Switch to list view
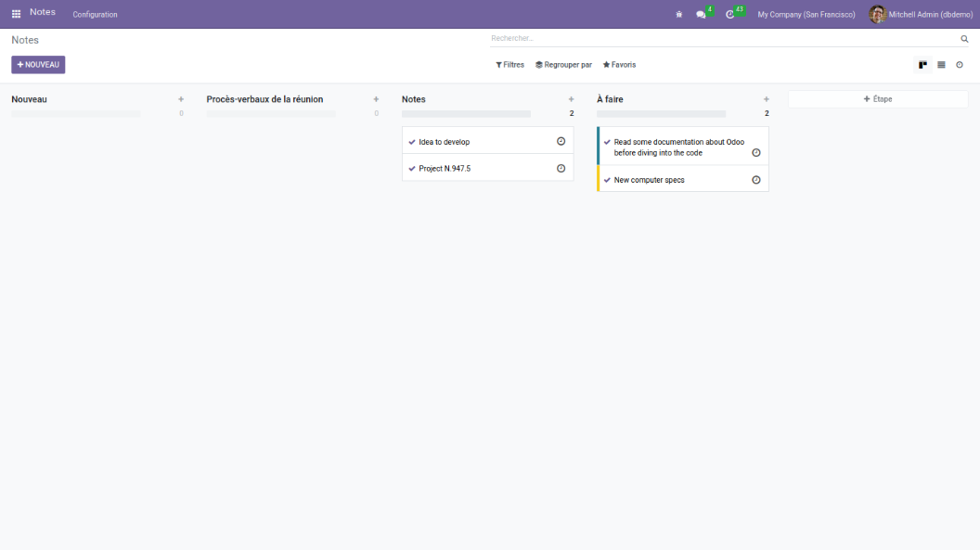Screen dimensions: 980x550 point(941,65)
